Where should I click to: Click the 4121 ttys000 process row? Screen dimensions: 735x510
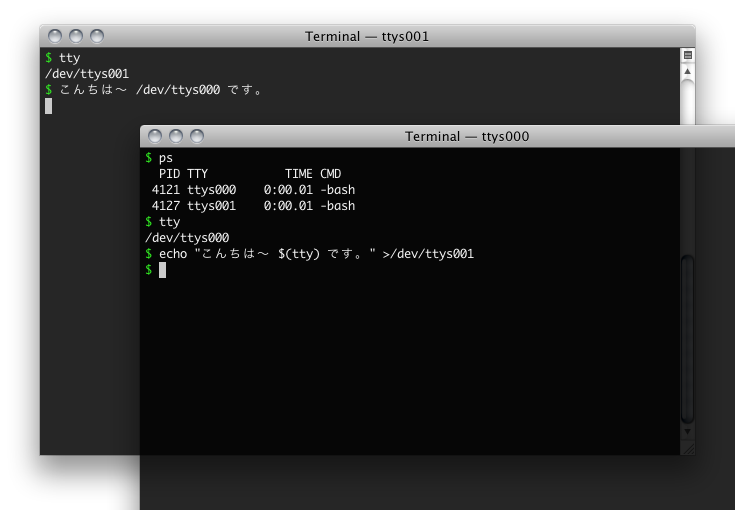tap(253, 190)
